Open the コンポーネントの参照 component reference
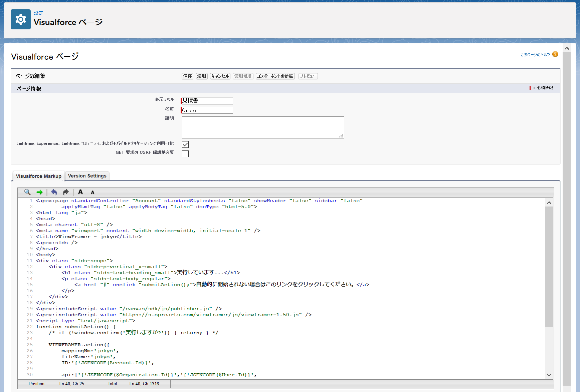The image size is (580, 392). click(x=275, y=76)
